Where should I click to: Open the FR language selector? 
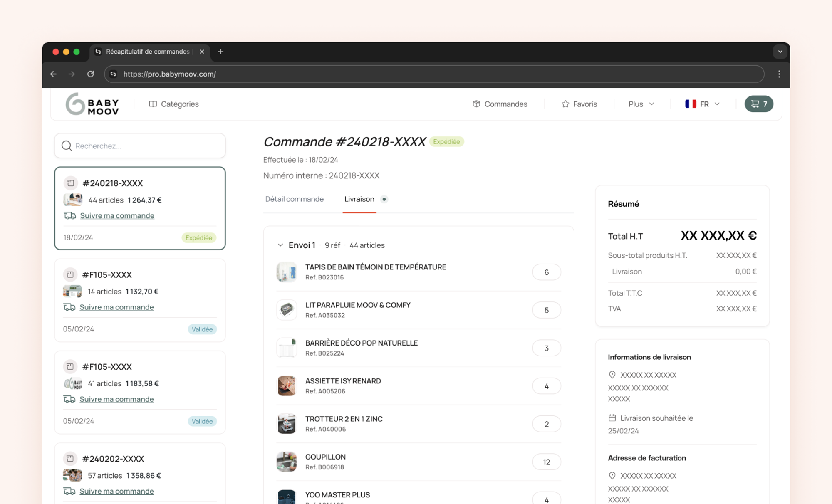tap(702, 104)
